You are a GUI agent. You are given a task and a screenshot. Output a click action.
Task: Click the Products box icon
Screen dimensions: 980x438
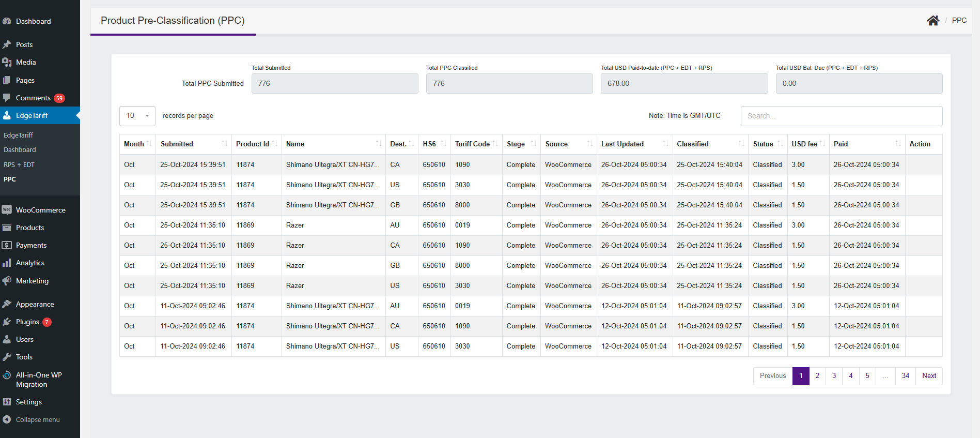7,228
